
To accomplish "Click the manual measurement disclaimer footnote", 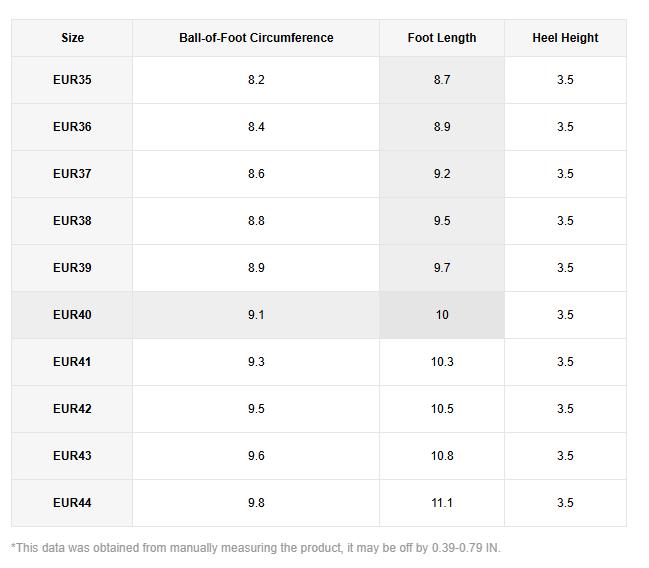I will tap(255, 548).
